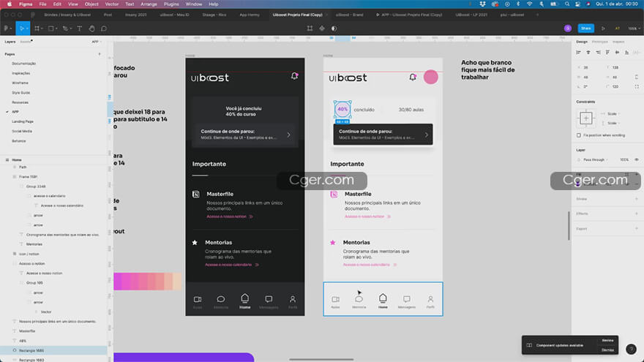Image resolution: width=644 pixels, height=362 pixels.
Task: Select the Frame tool
Action: (x=37, y=29)
